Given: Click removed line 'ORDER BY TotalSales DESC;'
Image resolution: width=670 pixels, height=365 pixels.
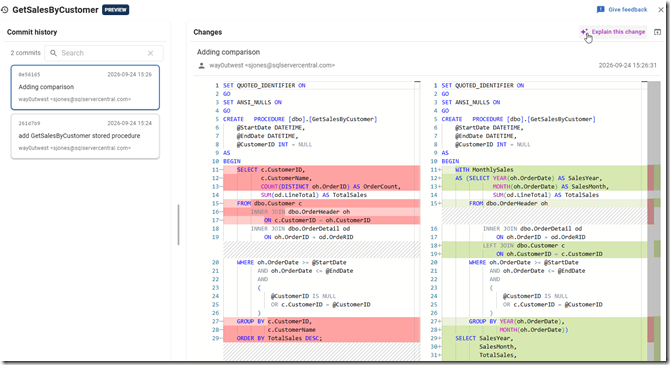Looking at the screenshot, I should coord(321,338).
